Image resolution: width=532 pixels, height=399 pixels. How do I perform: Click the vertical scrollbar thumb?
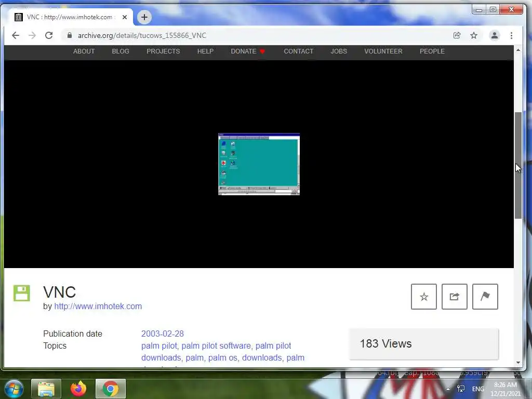pos(518,165)
